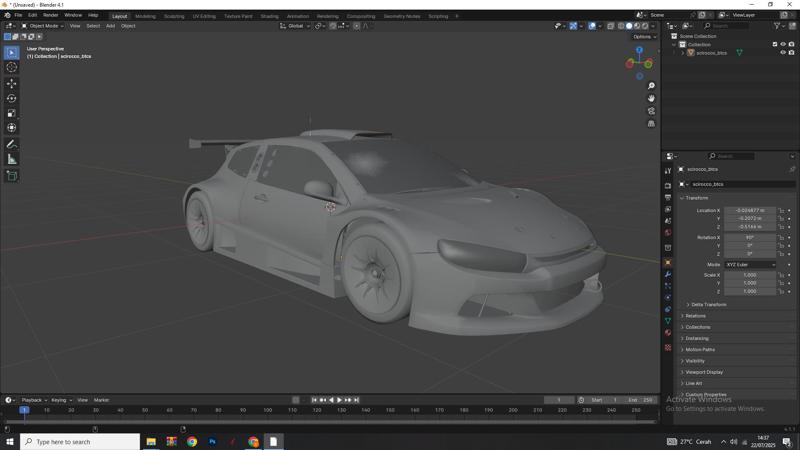Click the Windows taskbar search box

tap(80, 442)
